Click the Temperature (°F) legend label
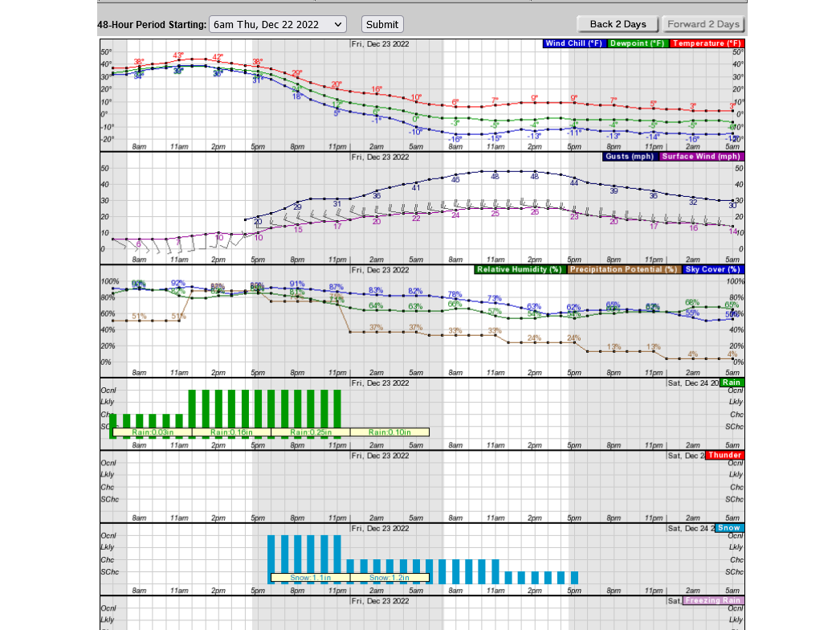Screen dimensions: 840x630 (707, 43)
